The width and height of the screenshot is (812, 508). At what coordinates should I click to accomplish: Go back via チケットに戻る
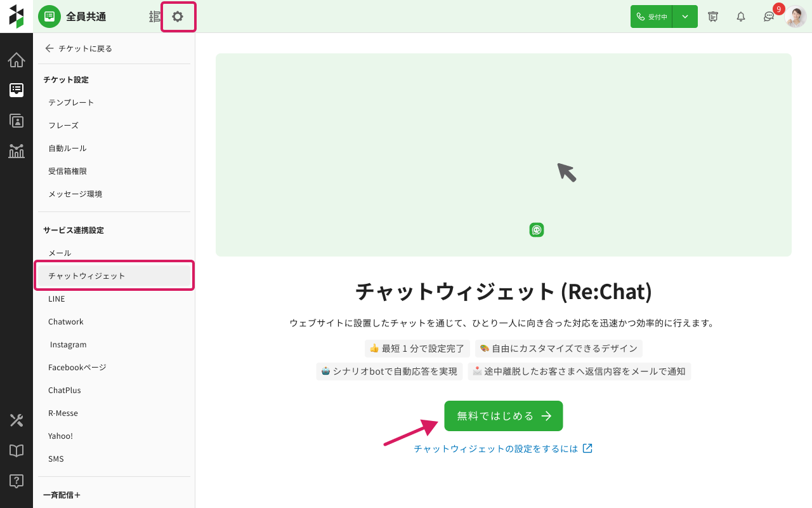[78, 48]
